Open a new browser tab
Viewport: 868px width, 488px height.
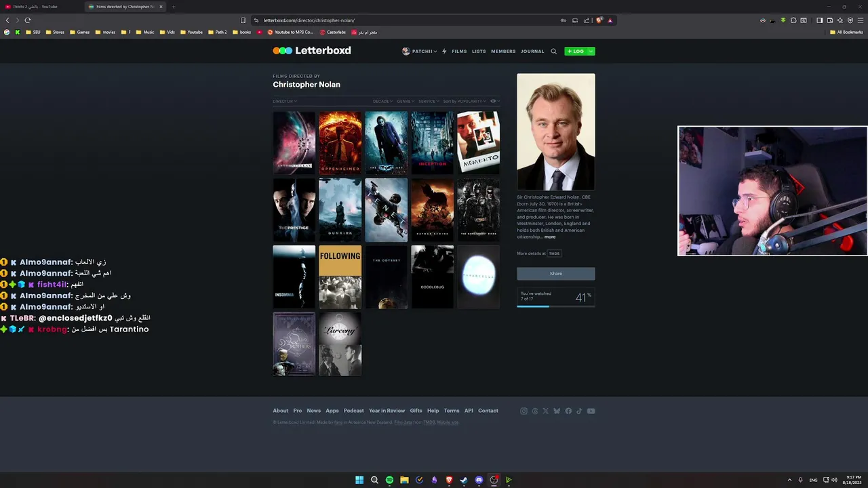coord(173,7)
